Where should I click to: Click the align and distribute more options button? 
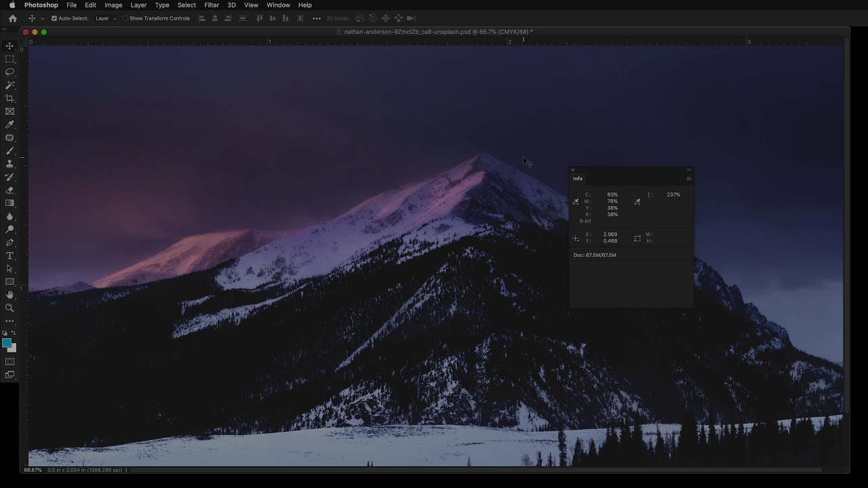(x=317, y=18)
